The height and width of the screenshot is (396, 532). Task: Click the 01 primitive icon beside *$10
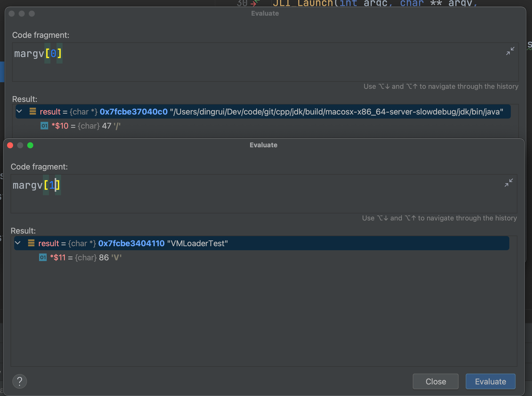tap(44, 126)
